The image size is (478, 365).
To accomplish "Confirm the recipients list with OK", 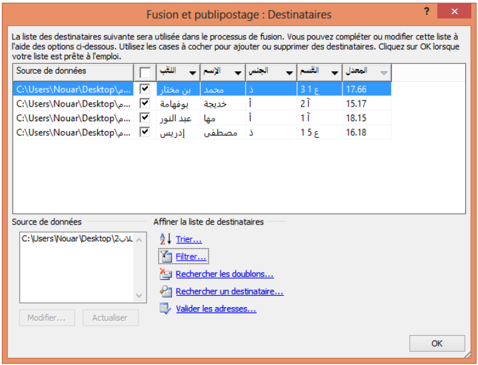I will tap(437, 343).
